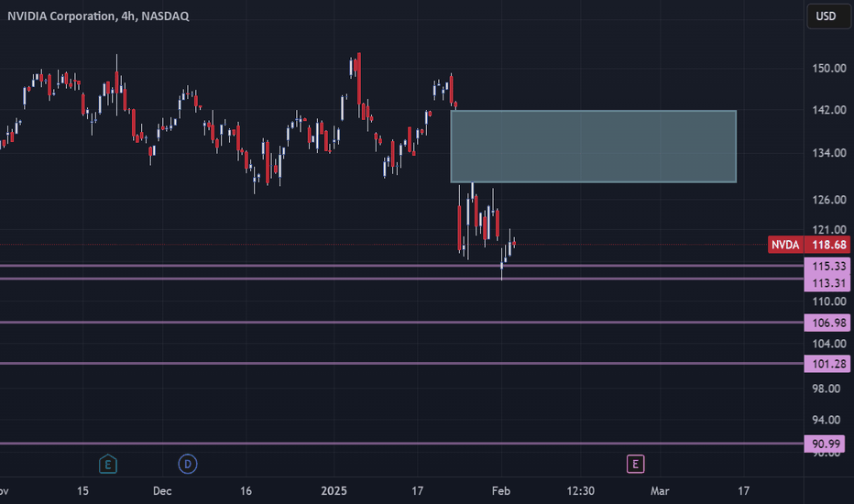Image resolution: width=854 pixels, height=504 pixels.
Task: Select the 101.28 horizontal line label
Action: click(x=827, y=364)
